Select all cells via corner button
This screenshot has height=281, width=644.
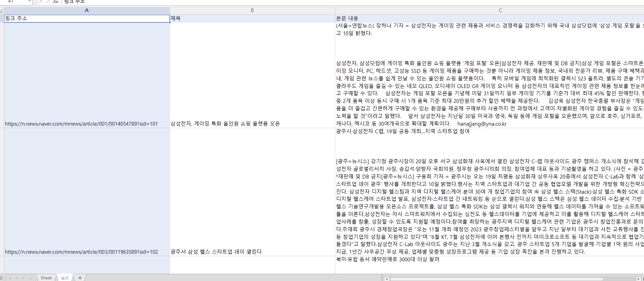(2, 11)
